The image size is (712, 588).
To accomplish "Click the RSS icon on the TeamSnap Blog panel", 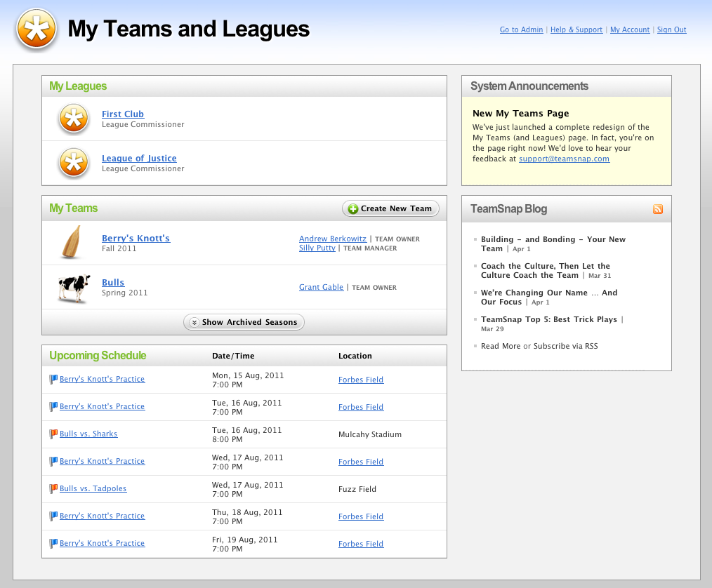I will pos(657,209).
